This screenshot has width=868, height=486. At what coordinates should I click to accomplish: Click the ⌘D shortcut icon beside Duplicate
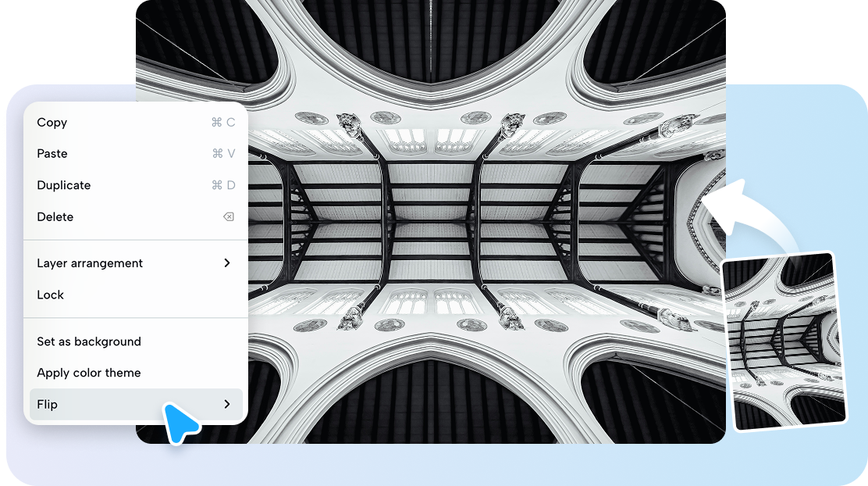coord(224,185)
